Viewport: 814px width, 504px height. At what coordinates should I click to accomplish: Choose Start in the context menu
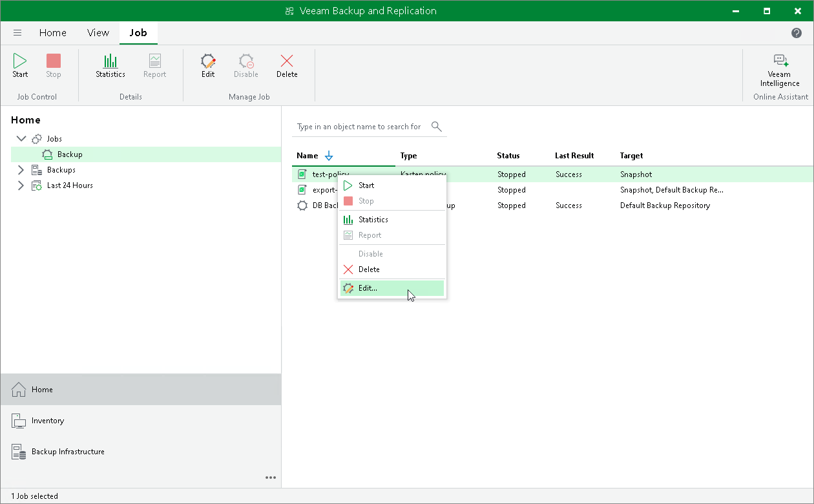[x=392, y=185]
